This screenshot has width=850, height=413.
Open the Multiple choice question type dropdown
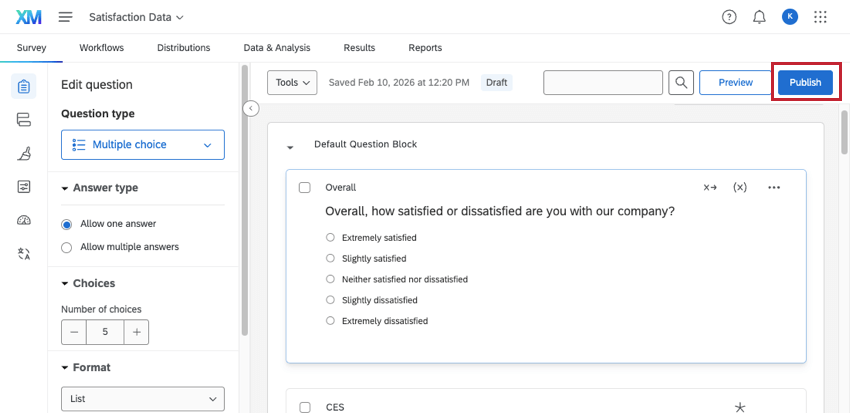click(143, 145)
